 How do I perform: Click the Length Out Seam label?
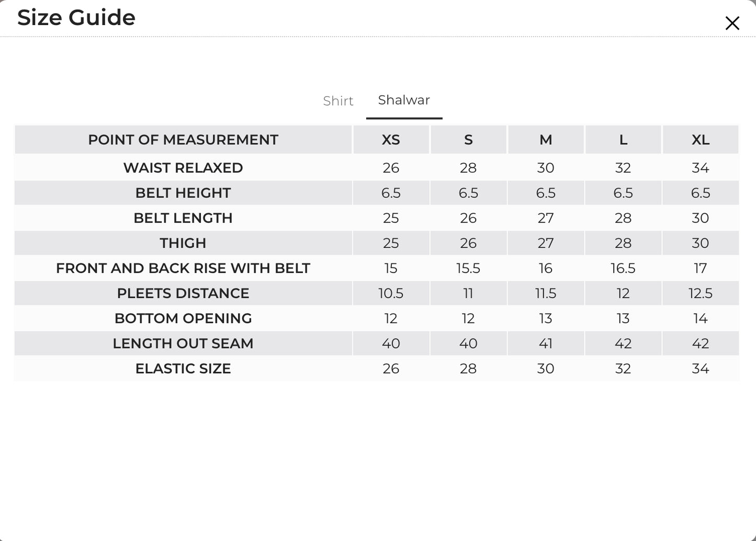click(x=183, y=343)
